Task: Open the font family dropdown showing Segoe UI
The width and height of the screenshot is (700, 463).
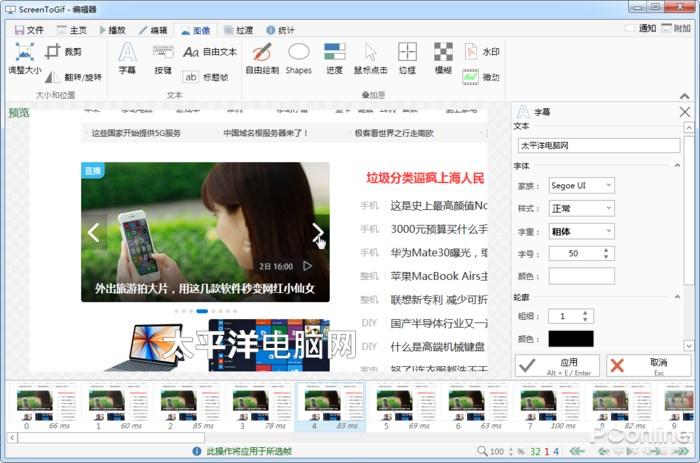Action: pyautogui.click(x=581, y=185)
